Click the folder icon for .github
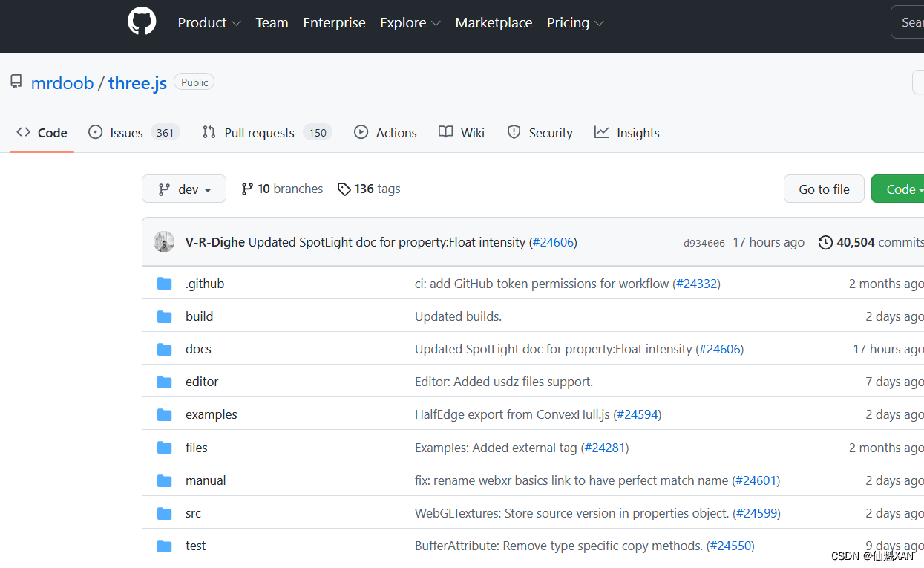Viewport: 924px width, 568px height. 165,284
